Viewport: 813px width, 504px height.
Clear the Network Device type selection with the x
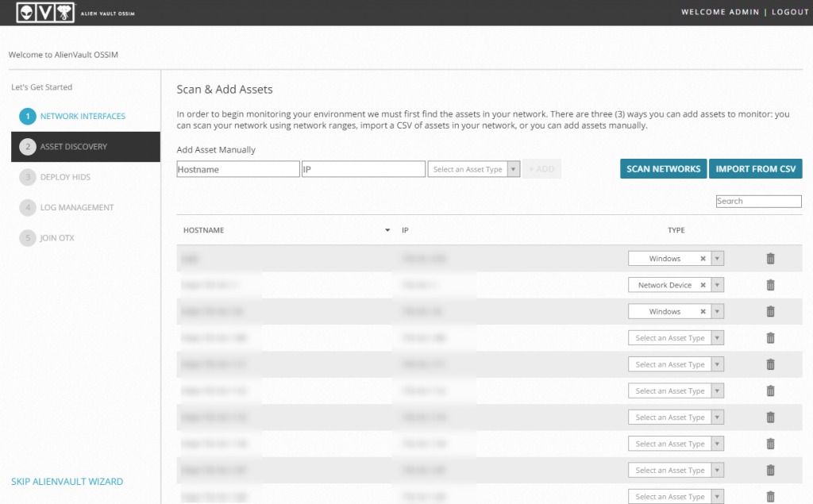pos(703,285)
